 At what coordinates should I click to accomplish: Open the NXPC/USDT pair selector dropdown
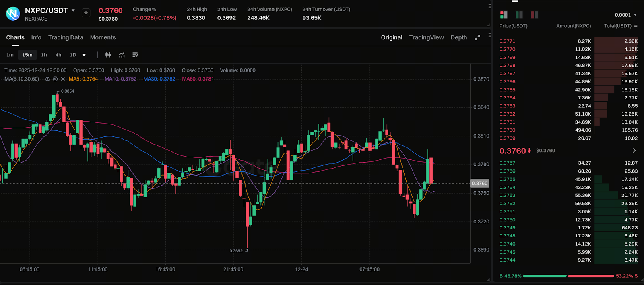click(73, 10)
